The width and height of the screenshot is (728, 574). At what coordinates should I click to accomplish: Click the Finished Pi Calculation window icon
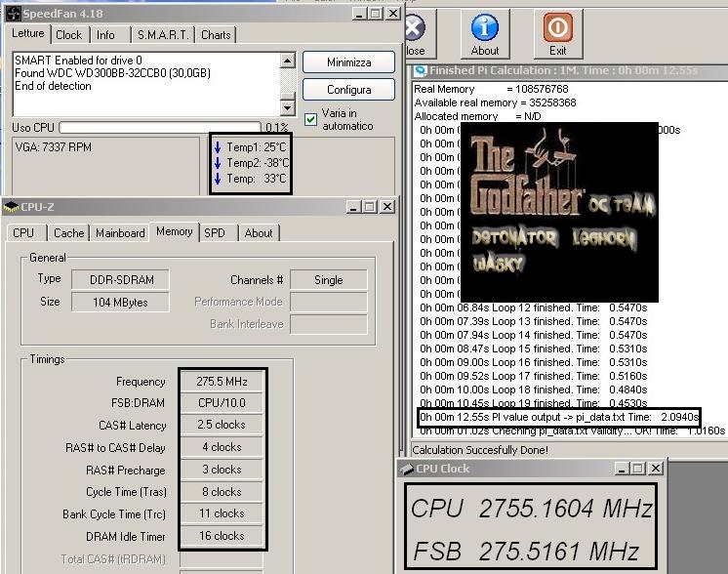421,70
